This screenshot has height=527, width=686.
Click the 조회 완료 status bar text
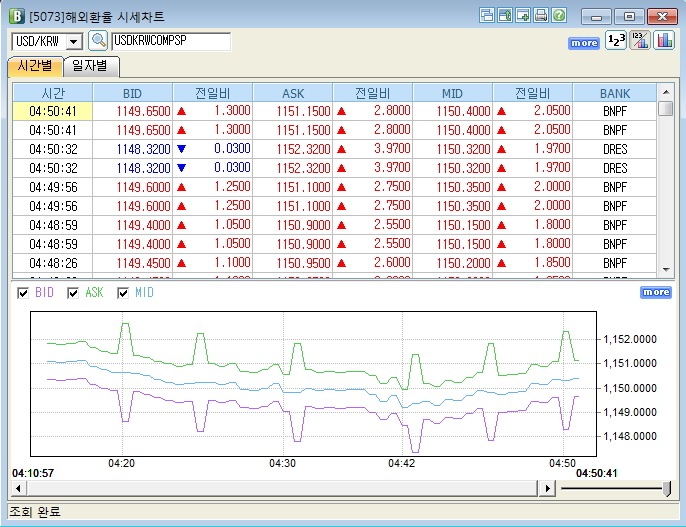pos(35,511)
